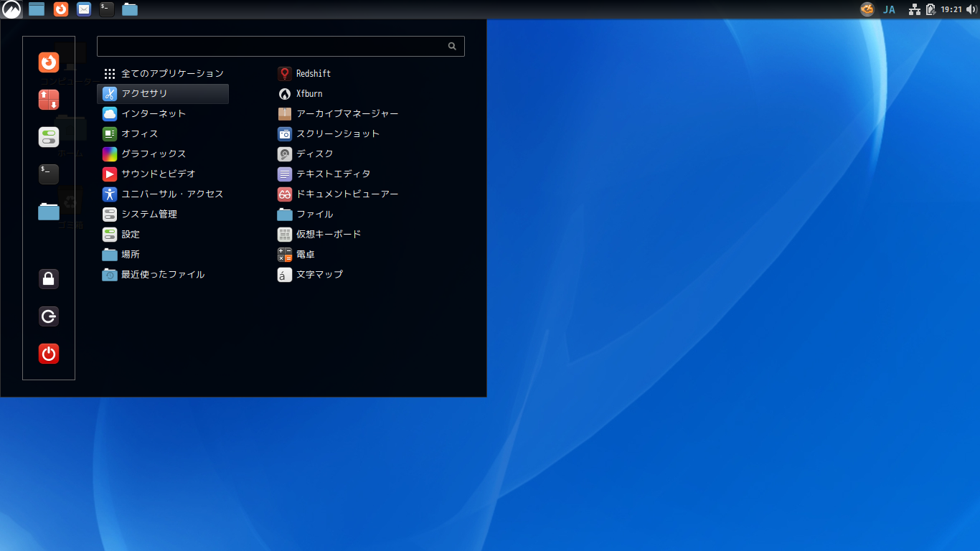Open the Xfburn disc burning tool

click(308, 93)
